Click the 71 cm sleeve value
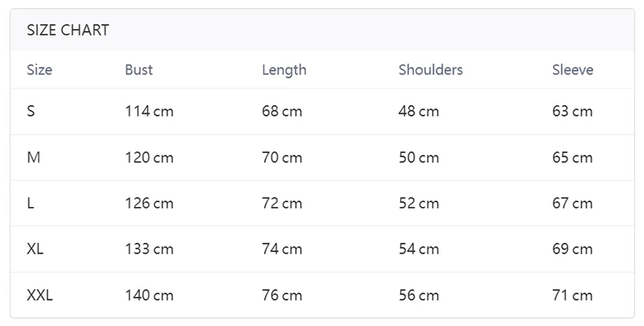Screen dimensions: 644x326 (572, 295)
